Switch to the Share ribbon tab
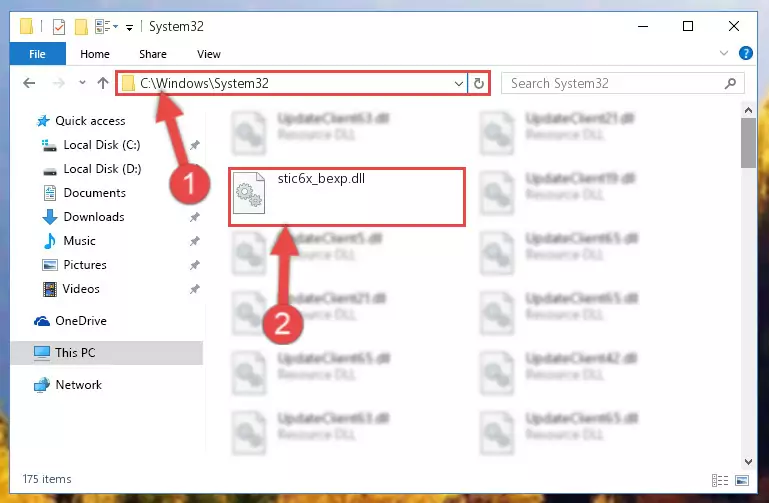 [153, 54]
